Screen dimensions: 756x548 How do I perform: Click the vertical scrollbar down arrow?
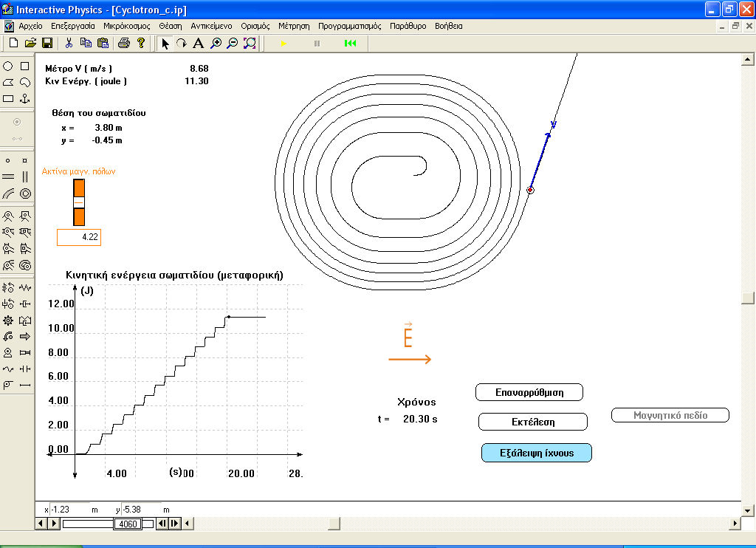748,510
